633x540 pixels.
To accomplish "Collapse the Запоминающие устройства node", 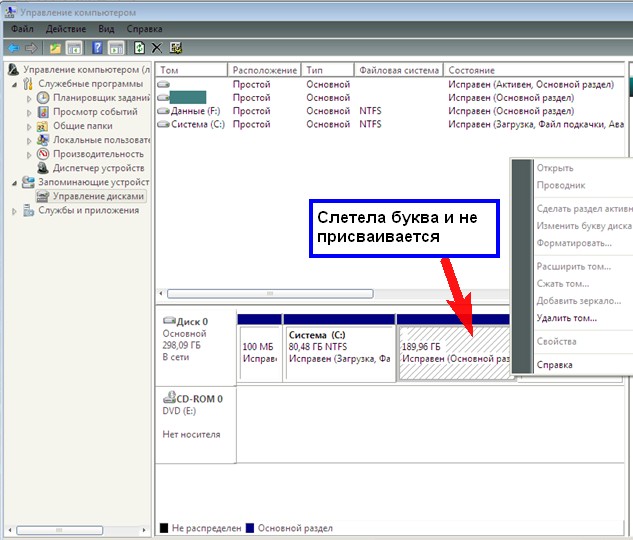I will tap(15, 183).
